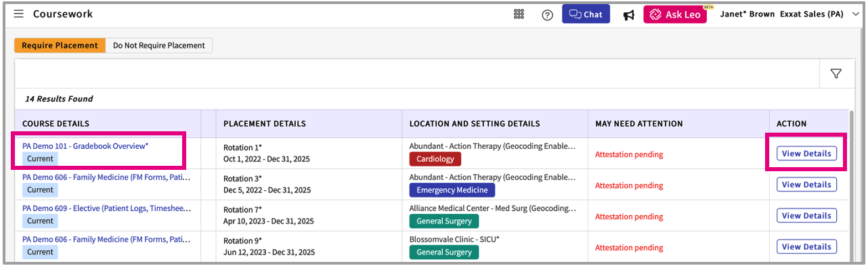The width and height of the screenshot is (868, 268).
Task: Open the Chat button
Action: [x=586, y=14]
